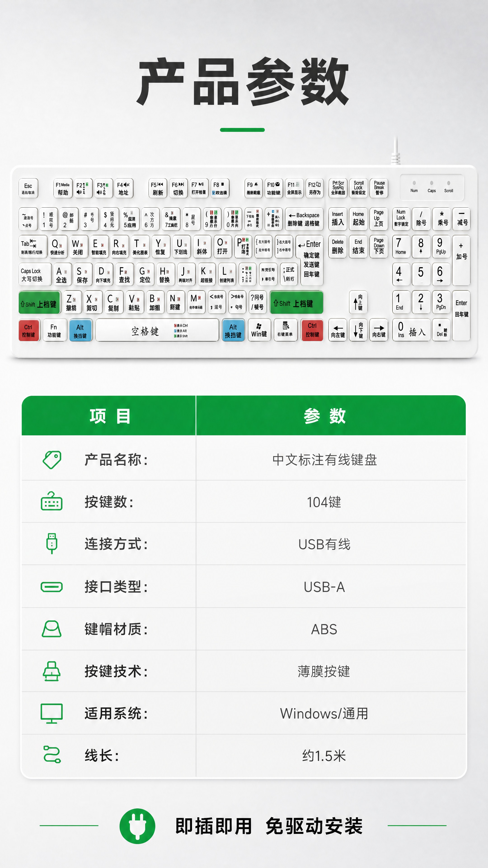Click the key switch icon beside 按键技术
The height and width of the screenshot is (868, 488).
(x=52, y=671)
